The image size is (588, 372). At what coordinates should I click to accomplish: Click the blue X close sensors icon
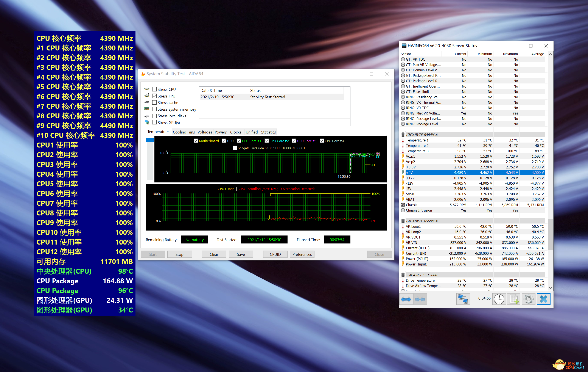(x=543, y=299)
